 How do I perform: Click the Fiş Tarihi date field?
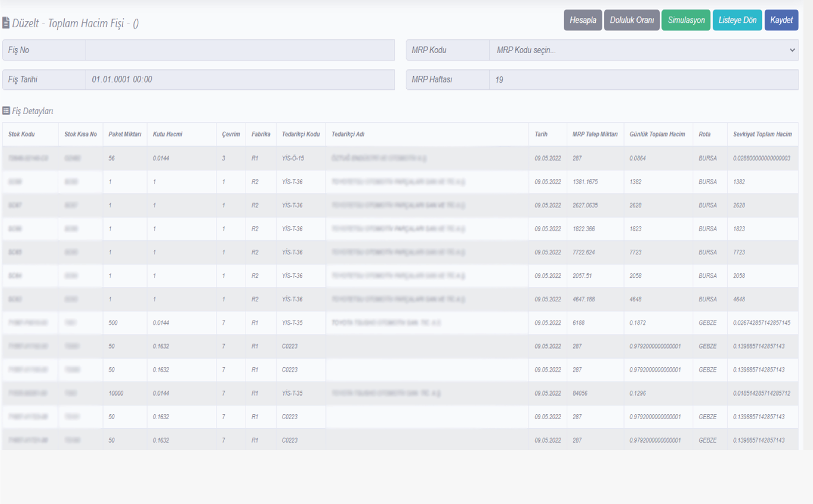coord(240,80)
